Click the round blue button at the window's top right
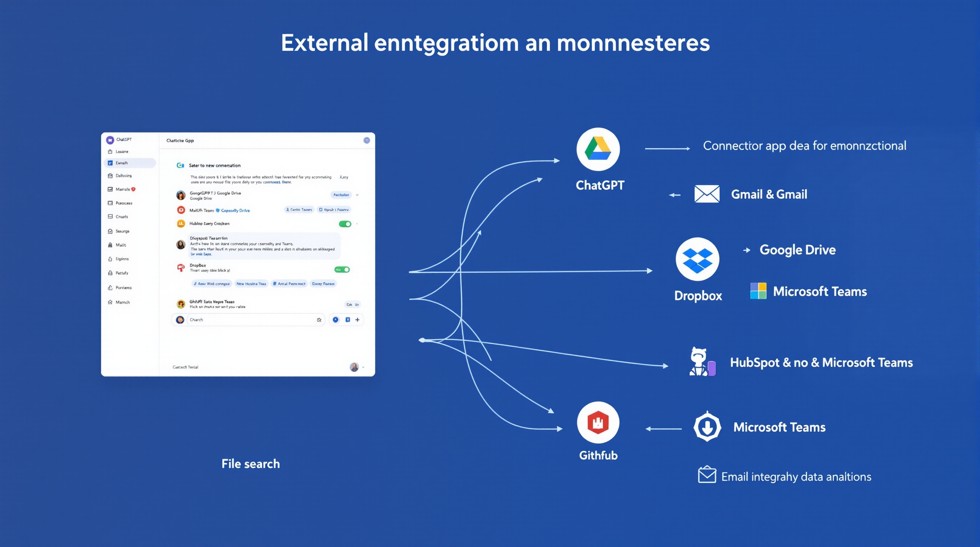Viewport: 980px width, 547px height. (367, 140)
